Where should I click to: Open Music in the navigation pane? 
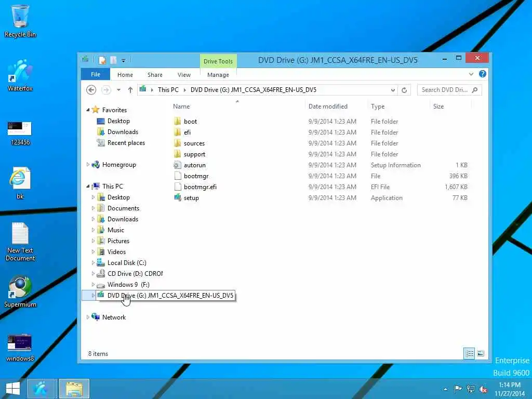point(115,230)
